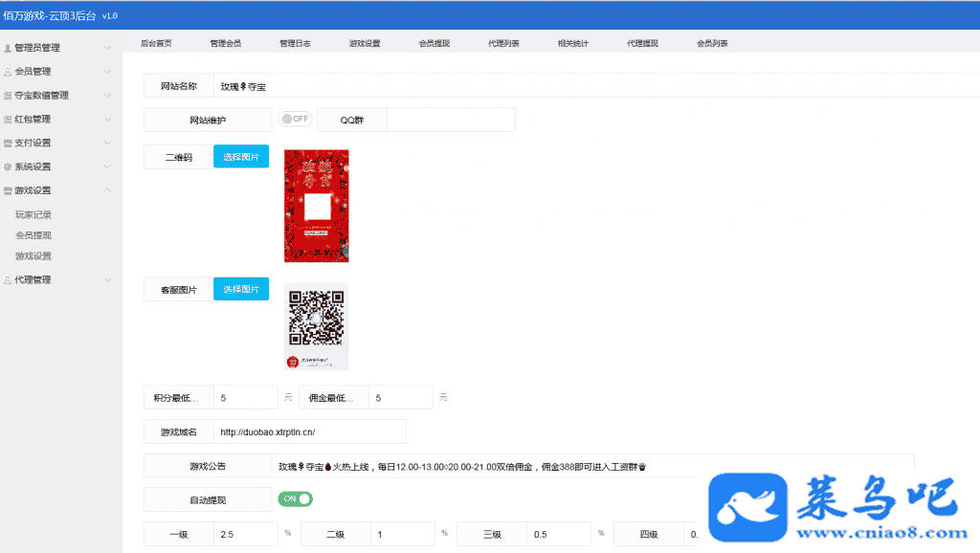This screenshot has width=980, height=553.
Task: Click the 佰万游戏-云顶3后台 header title
Action: click(50, 15)
